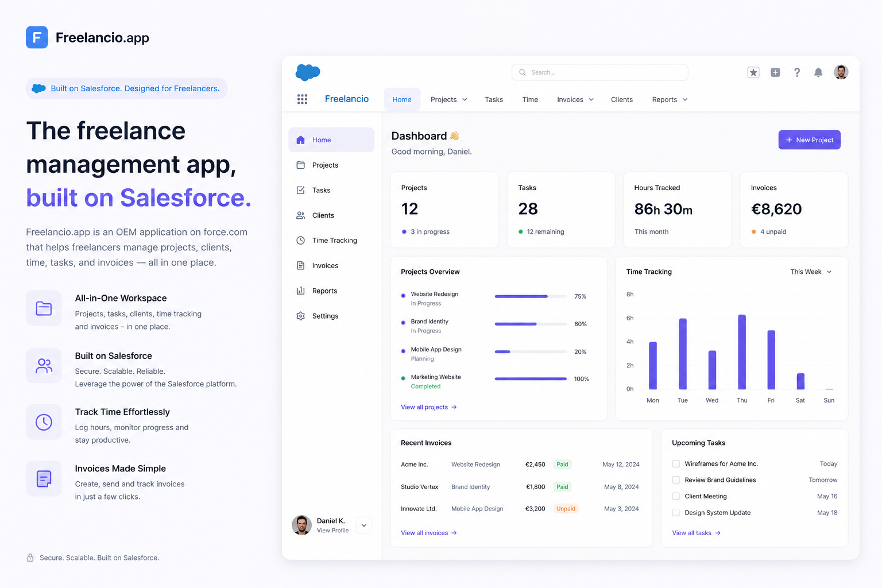The height and width of the screenshot is (588, 882).
Task: Follow the View all invoices link
Action: 429,533
